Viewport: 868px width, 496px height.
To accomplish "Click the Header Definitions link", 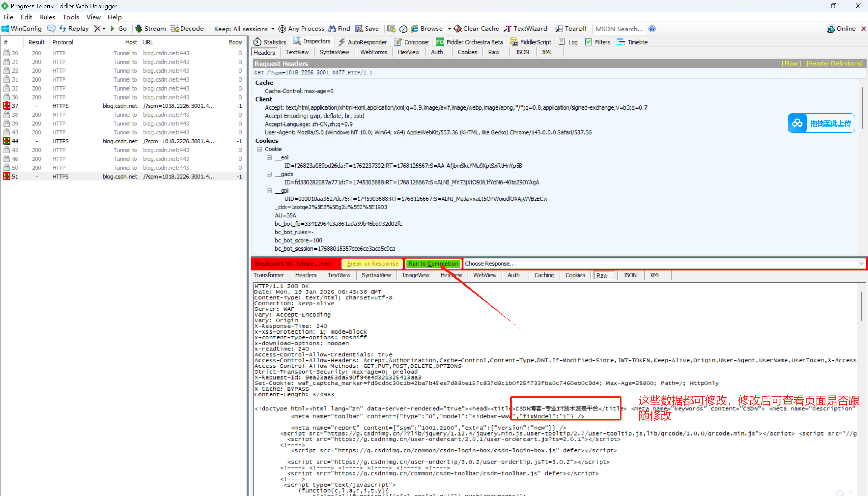I will [834, 64].
